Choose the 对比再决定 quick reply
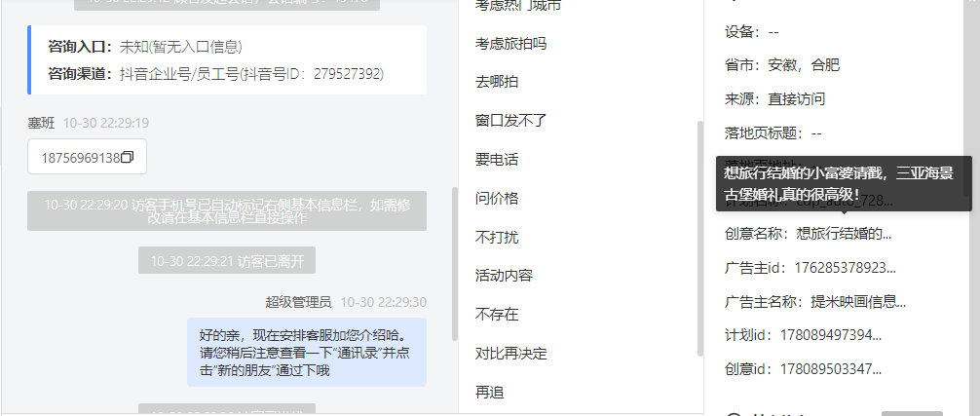The height and width of the screenshot is (416, 980). point(511,353)
